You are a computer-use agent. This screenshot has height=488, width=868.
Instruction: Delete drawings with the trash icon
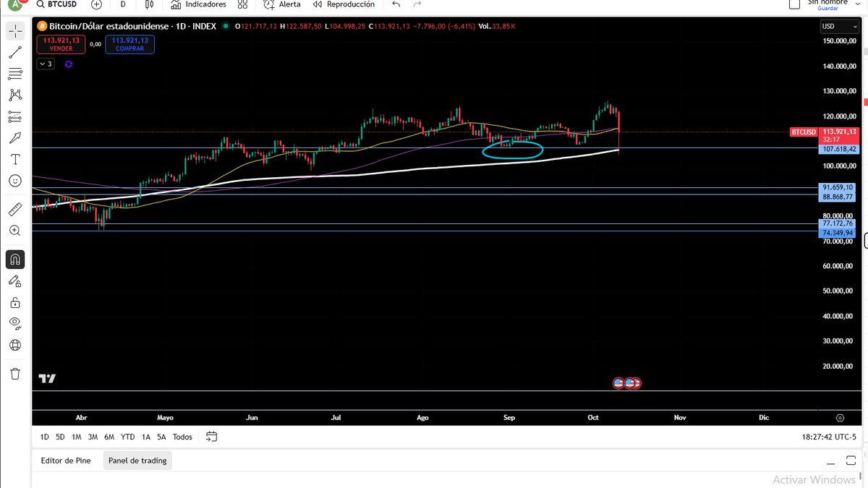pos(15,373)
